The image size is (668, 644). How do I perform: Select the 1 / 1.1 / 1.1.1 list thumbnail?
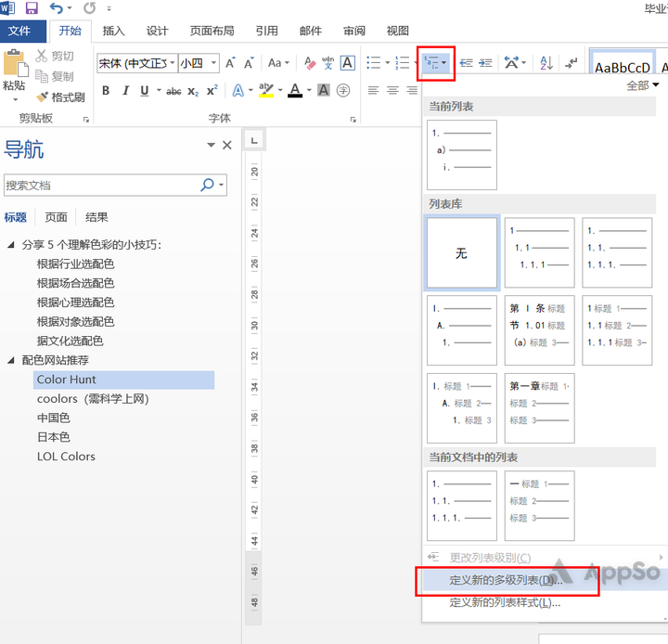coord(539,252)
